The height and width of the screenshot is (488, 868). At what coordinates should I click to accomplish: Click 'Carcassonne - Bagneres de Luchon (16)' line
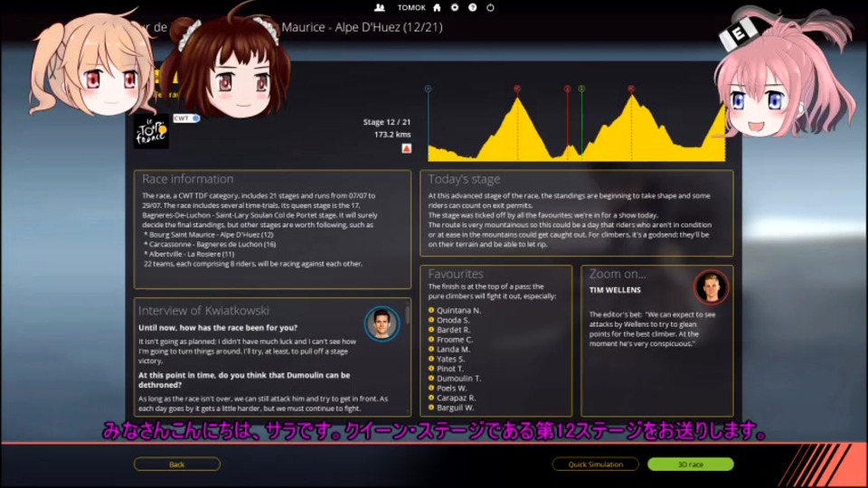pyautogui.click(x=210, y=244)
